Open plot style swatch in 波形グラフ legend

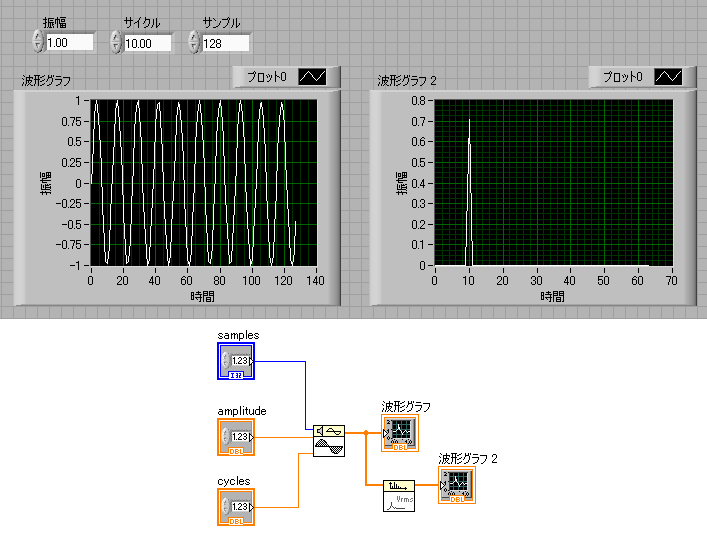(x=312, y=77)
